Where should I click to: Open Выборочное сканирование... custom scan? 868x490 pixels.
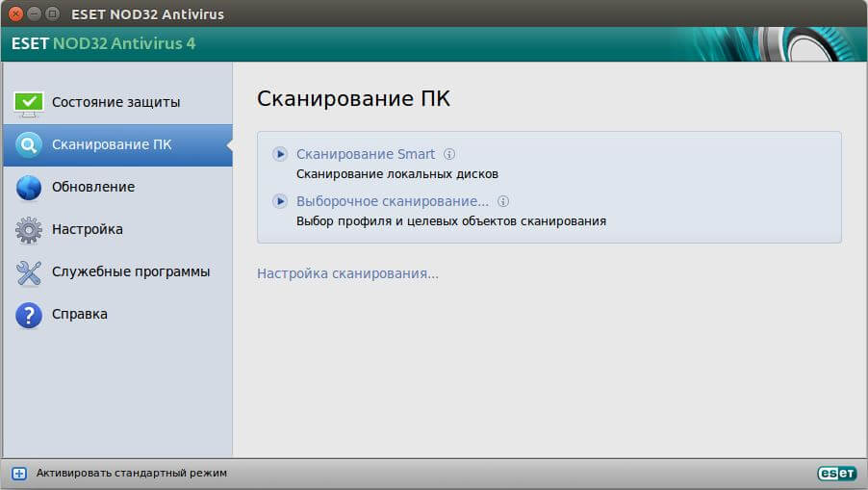coord(393,201)
